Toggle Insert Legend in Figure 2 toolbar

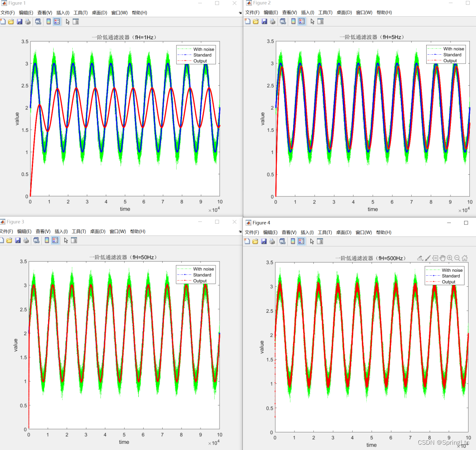pyautogui.click(x=301, y=21)
